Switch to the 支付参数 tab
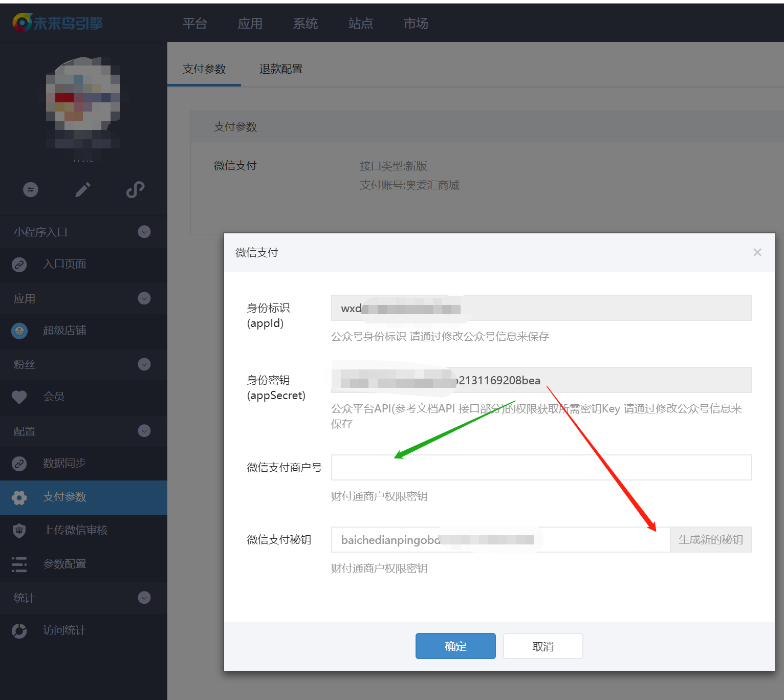This screenshot has height=700, width=784. tap(204, 69)
